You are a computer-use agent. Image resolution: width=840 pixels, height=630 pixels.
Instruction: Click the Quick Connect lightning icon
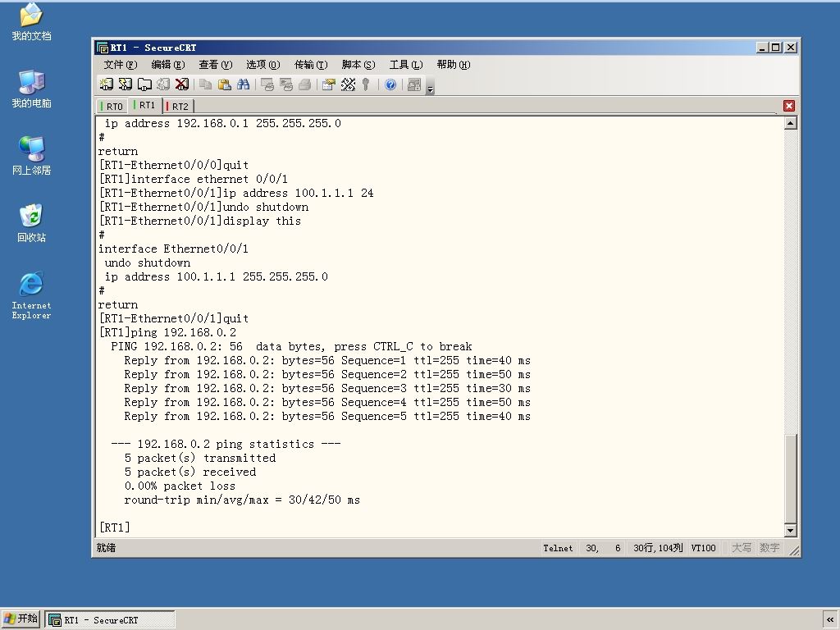[x=126, y=84]
